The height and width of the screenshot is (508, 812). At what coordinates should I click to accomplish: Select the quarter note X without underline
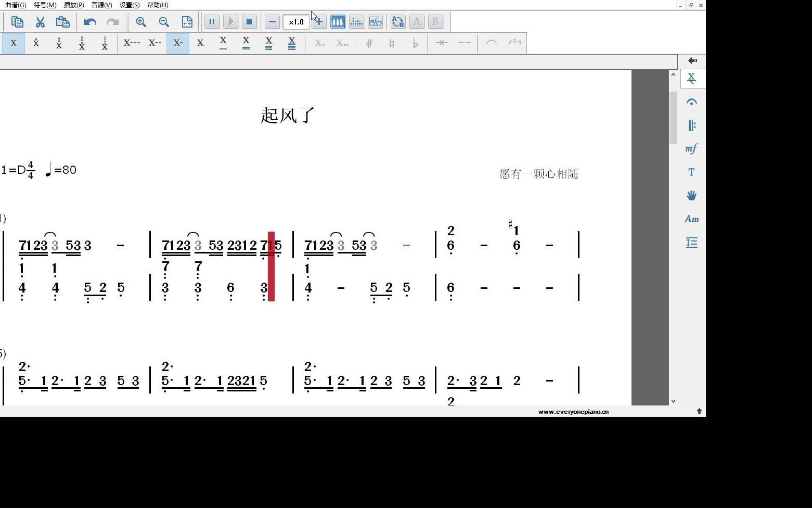point(200,43)
